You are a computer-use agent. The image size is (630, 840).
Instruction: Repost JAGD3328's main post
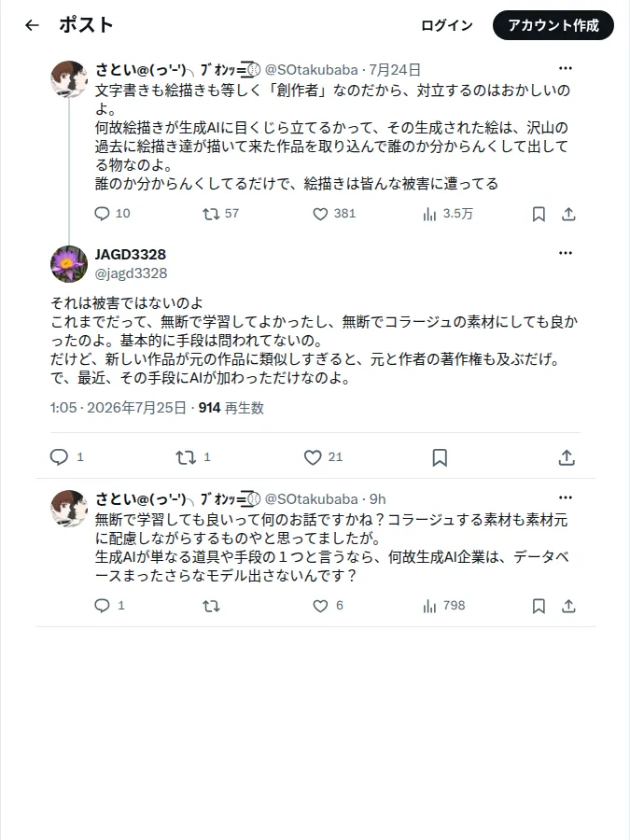(x=193, y=457)
